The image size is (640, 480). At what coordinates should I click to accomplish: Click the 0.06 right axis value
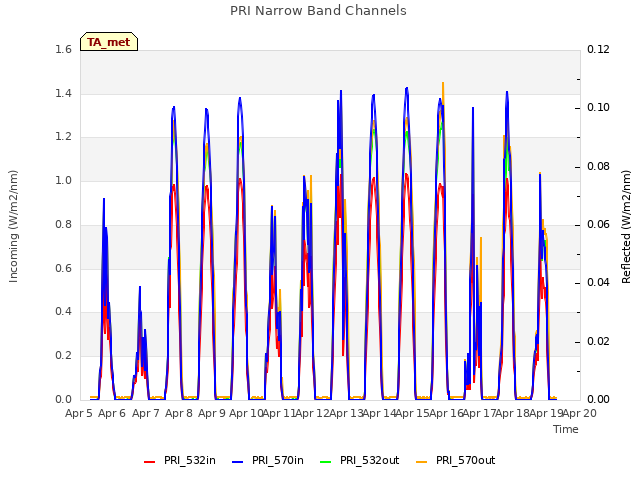point(598,225)
